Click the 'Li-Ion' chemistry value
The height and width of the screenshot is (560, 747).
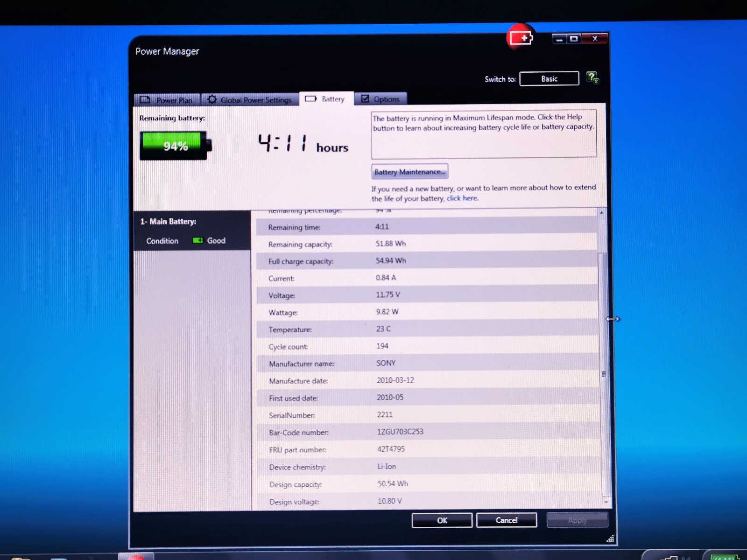[387, 466]
